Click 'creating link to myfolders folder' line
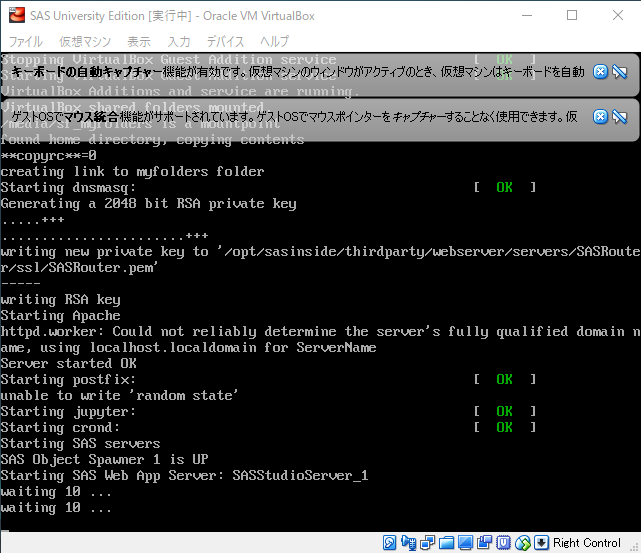This screenshot has height=553, width=641. [x=132, y=172]
